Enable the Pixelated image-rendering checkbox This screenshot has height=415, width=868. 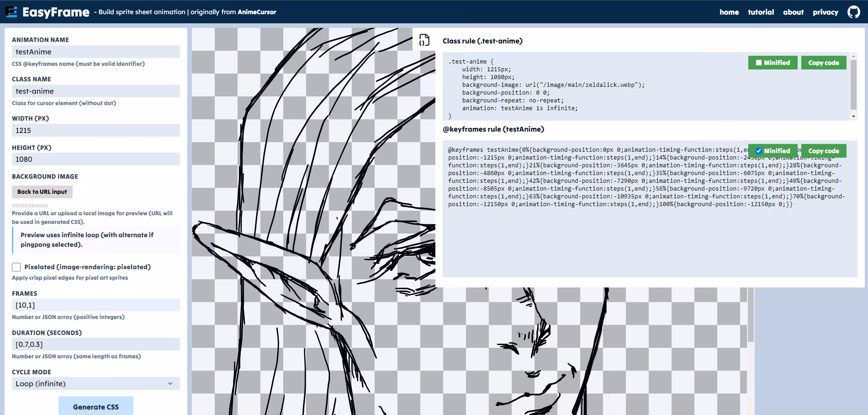click(16, 267)
